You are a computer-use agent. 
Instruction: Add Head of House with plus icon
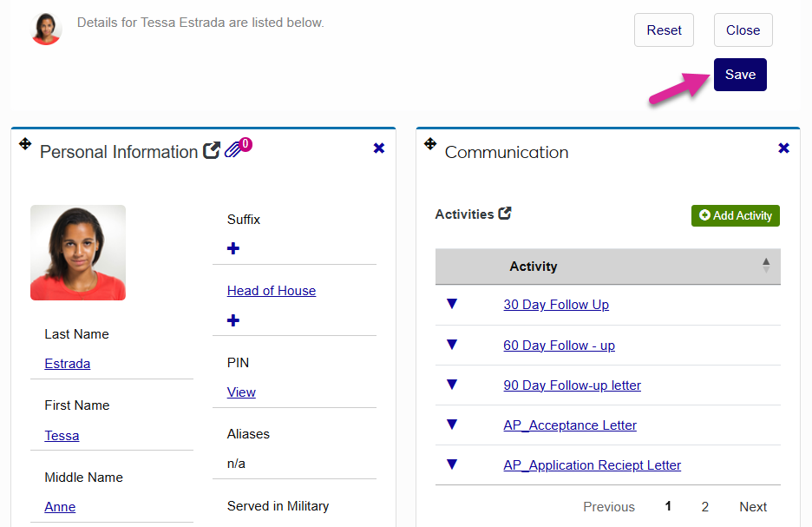[x=233, y=321]
